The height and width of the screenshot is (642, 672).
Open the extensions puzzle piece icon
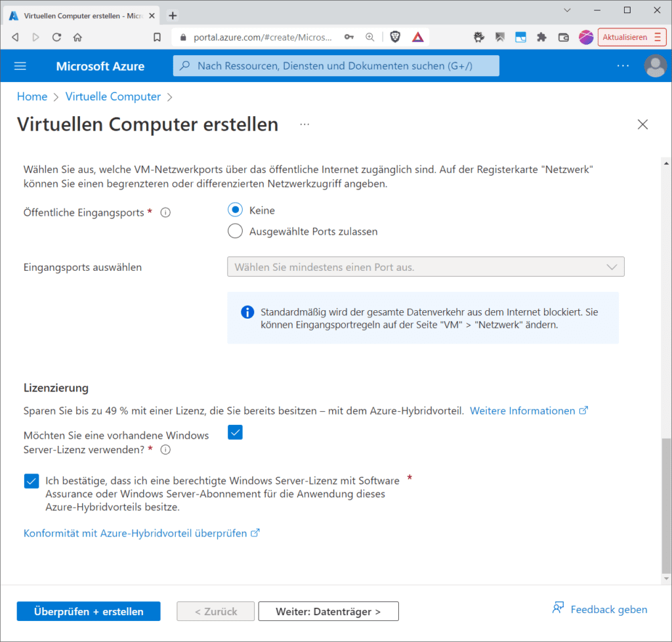click(541, 37)
